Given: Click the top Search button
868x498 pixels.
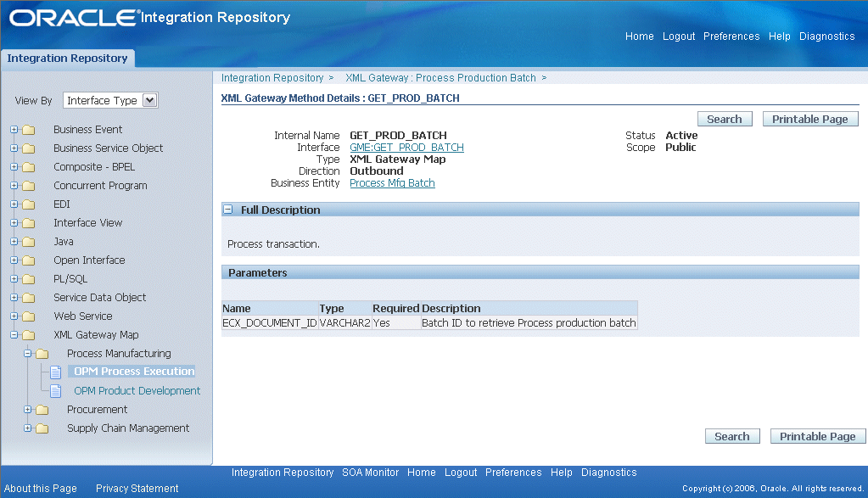Looking at the screenshot, I should [x=725, y=119].
